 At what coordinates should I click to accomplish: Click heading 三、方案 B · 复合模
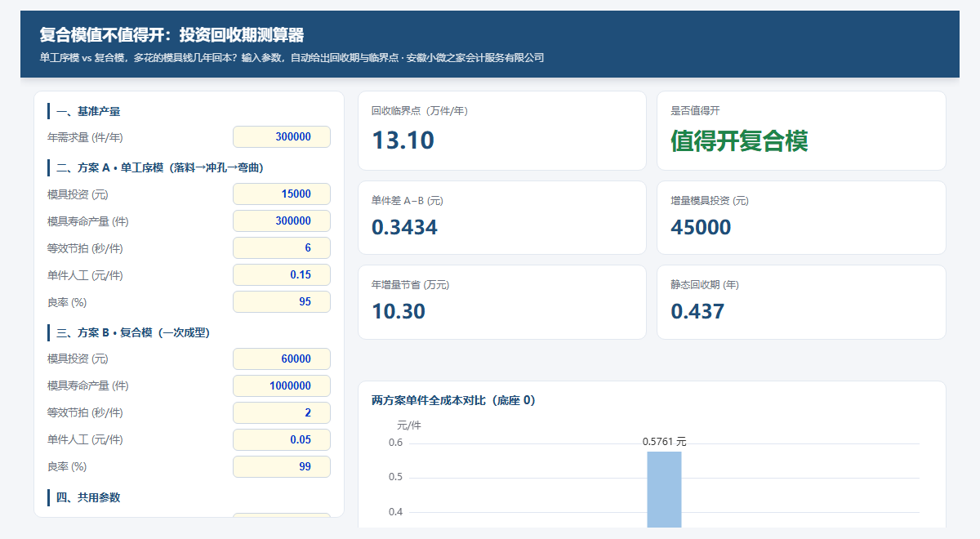pos(133,332)
